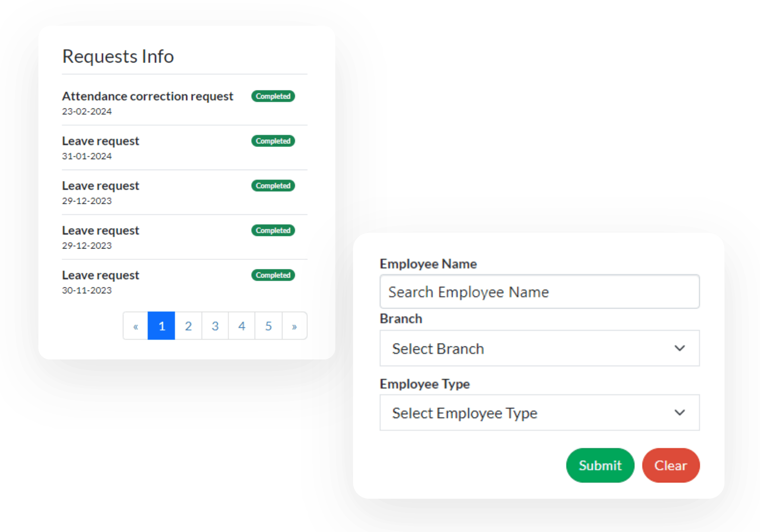Open page 3 in pagination
760x532 pixels.
tap(214, 326)
